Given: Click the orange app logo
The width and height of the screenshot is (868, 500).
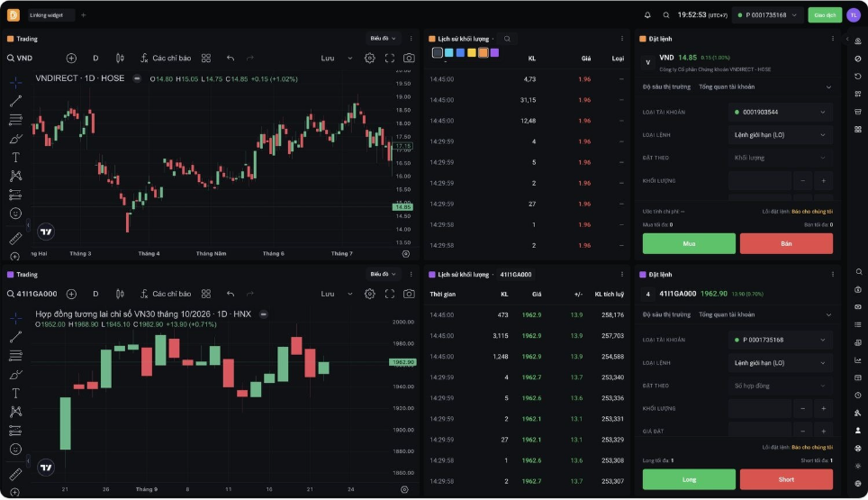Looking at the screenshot, I should pyautogui.click(x=14, y=15).
